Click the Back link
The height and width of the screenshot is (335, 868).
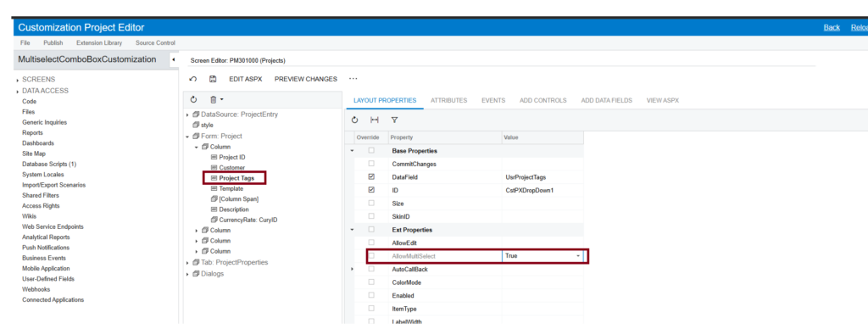[x=832, y=28]
